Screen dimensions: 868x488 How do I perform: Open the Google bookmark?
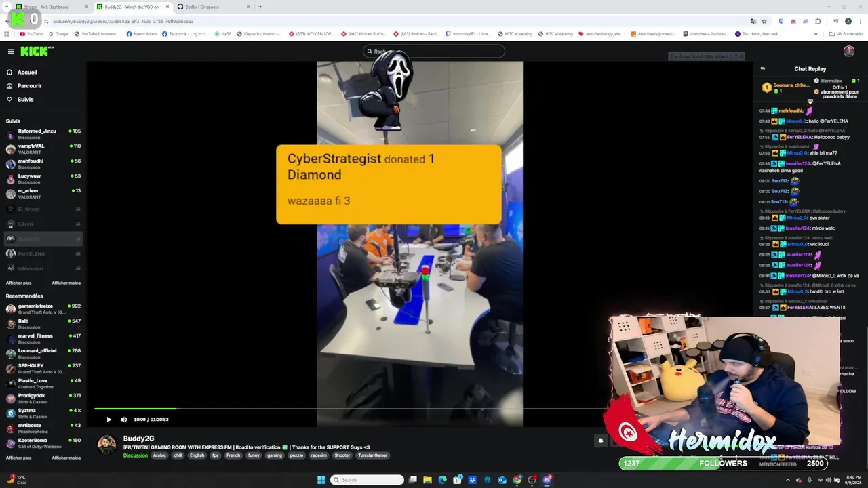tap(59, 34)
